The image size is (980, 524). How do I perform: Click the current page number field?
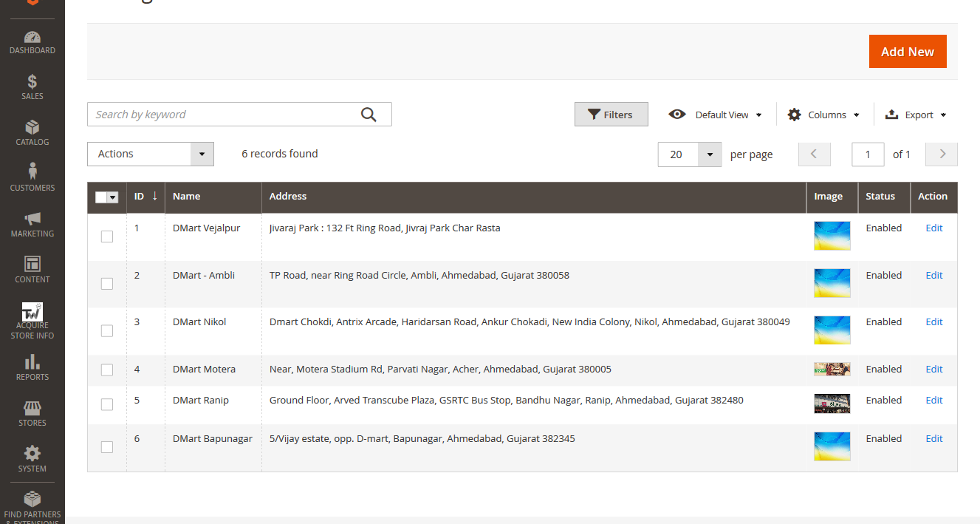[x=868, y=154]
